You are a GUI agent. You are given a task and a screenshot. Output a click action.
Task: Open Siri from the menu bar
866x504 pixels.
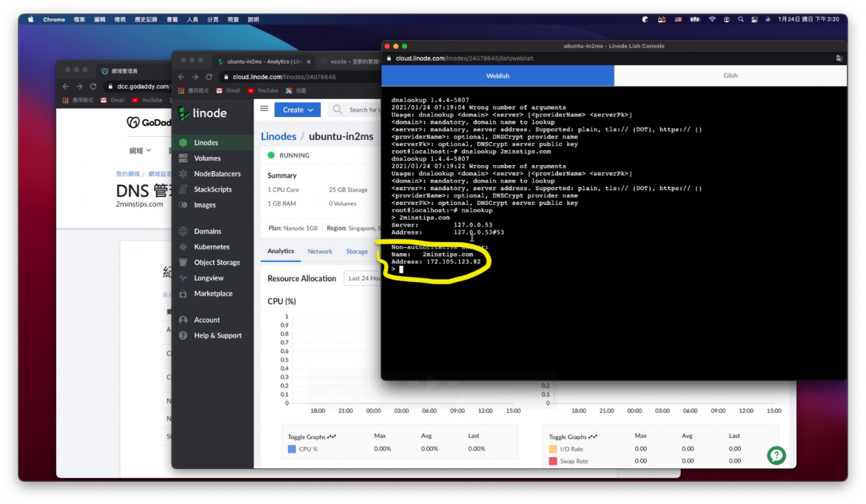[768, 20]
